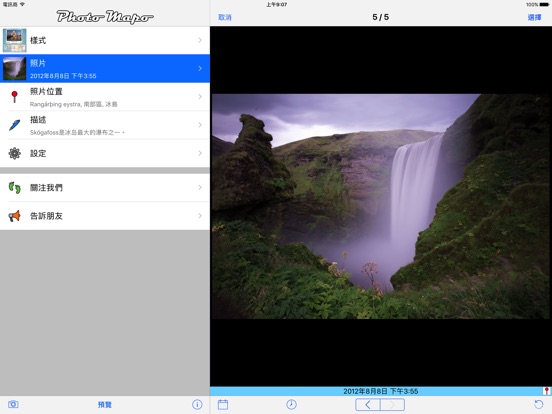The width and height of the screenshot is (552, 414).
Task: Expand the 設定 row chevron
Action: point(200,153)
